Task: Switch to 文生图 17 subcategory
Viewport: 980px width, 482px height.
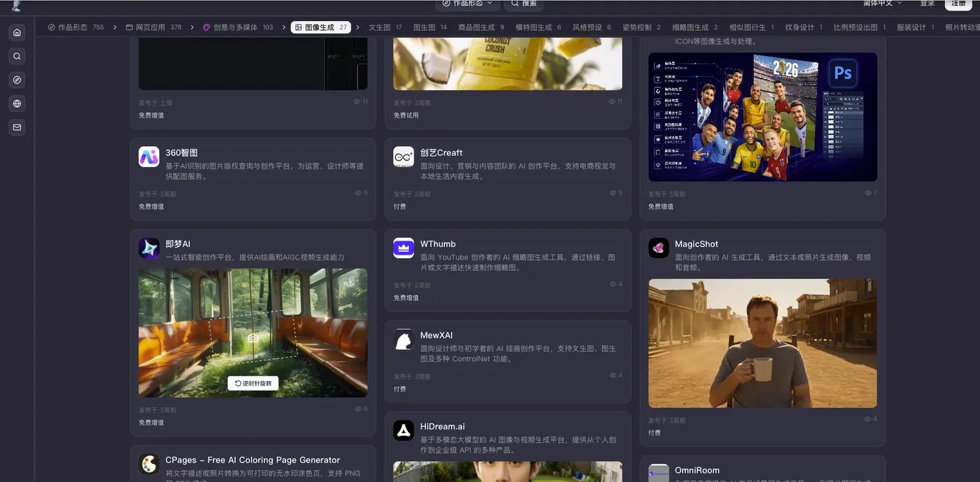Action: pyautogui.click(x=386, y=27)
